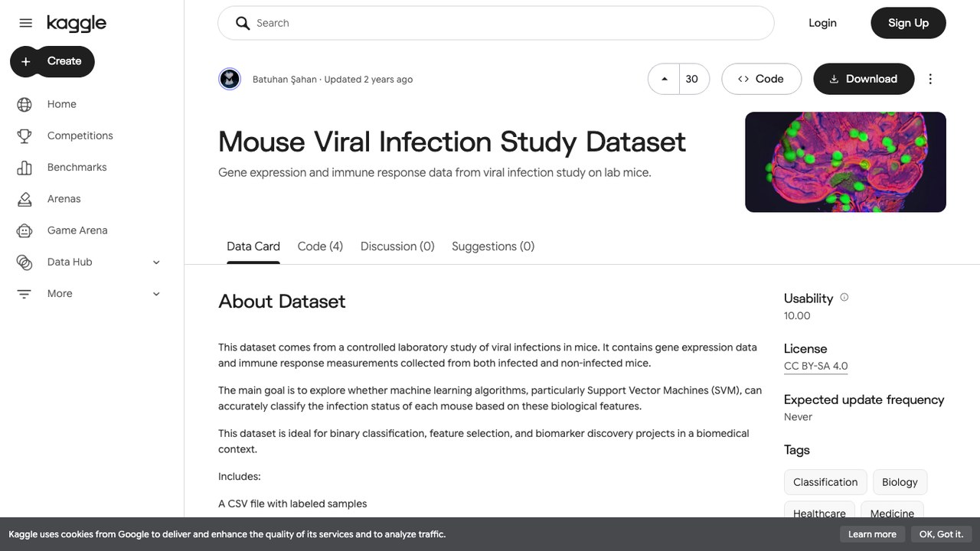This screenshot has width=980, height=551.
Task: Click the Sign Up button
Action: (908, 23)
